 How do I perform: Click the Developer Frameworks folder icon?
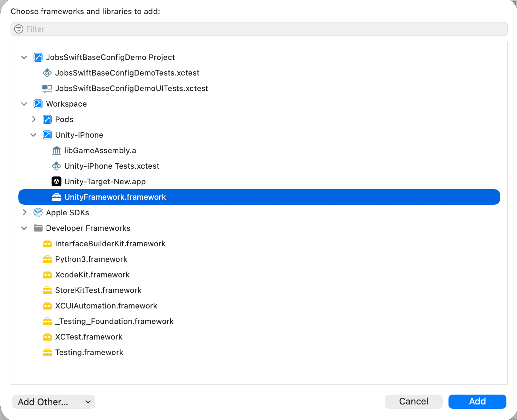(38, 228)
